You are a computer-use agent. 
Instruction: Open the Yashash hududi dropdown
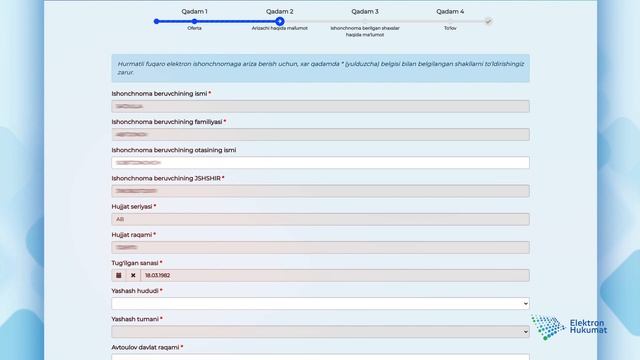[320, 304]
